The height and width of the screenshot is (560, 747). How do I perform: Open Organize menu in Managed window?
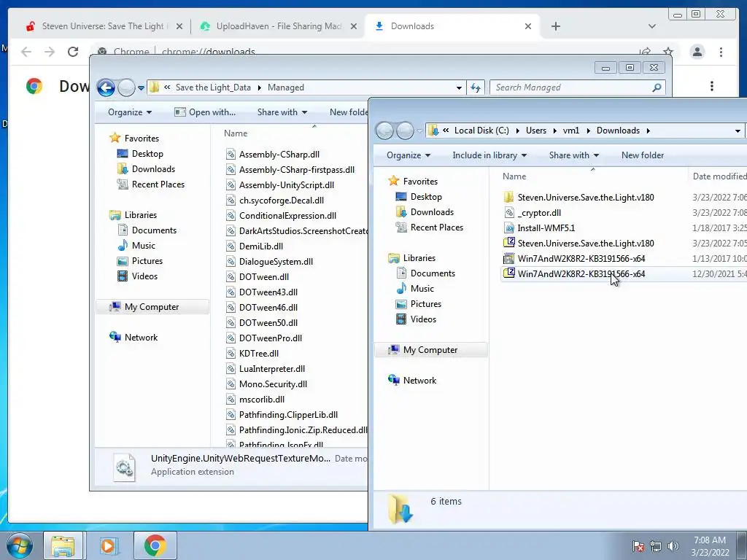tap(130, 112)
